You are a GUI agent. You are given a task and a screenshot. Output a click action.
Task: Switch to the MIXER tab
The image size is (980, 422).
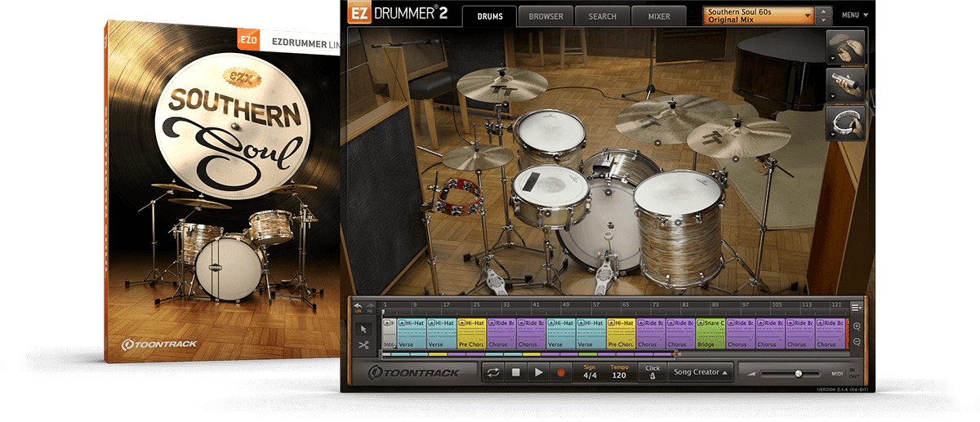coord(659,16)
